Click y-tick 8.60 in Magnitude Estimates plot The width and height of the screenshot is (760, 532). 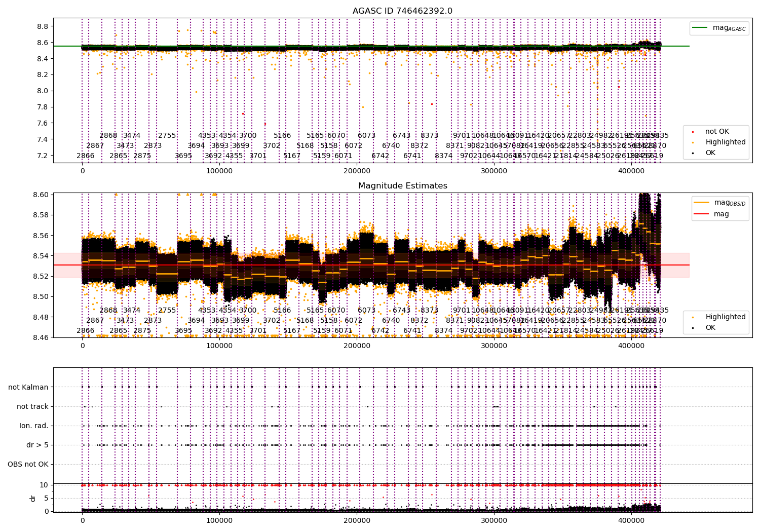click(x=41, y=195)
